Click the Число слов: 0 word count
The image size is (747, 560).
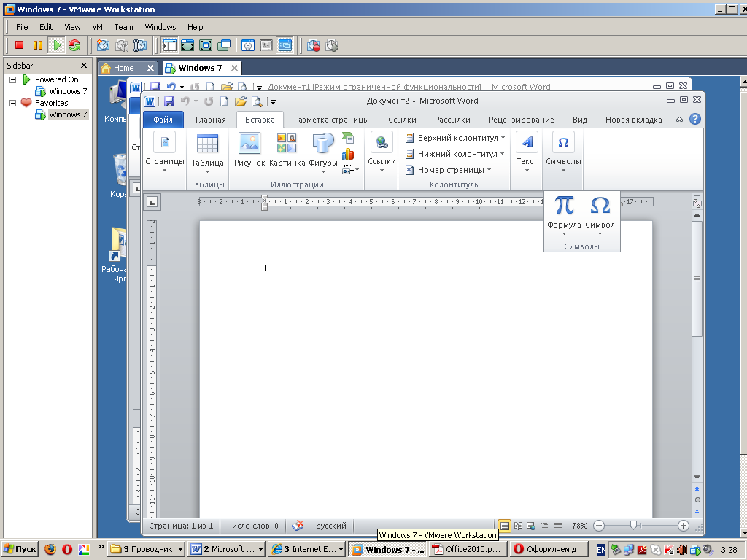(x=252, y=526)
